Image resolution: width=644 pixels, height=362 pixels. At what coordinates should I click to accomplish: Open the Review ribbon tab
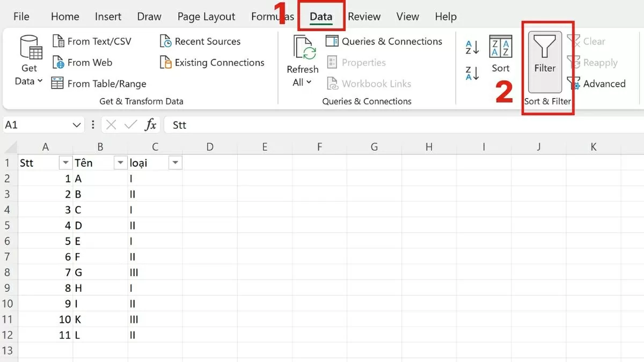(364, 16)
